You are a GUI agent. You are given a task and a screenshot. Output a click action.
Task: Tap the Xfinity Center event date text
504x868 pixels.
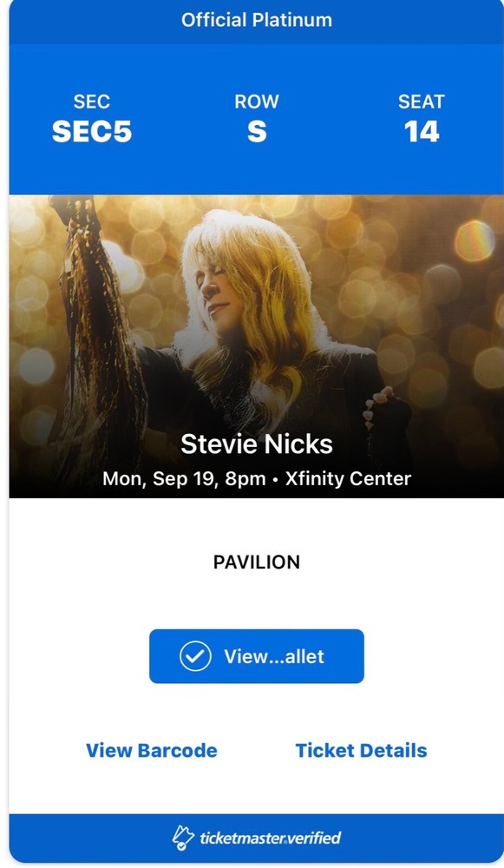[x=256, y=478]
